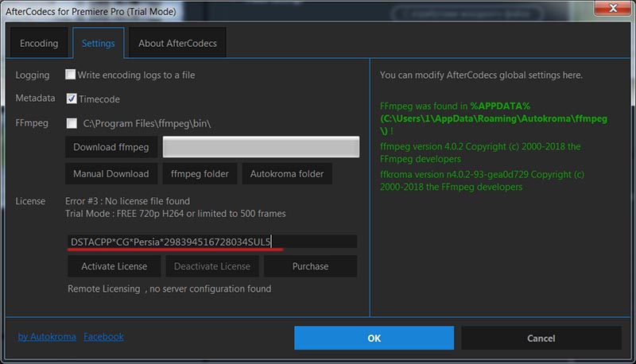636x364 pixels.
Task: Uncheck the Timecode metadata checkbox
Action: (72, 99)
